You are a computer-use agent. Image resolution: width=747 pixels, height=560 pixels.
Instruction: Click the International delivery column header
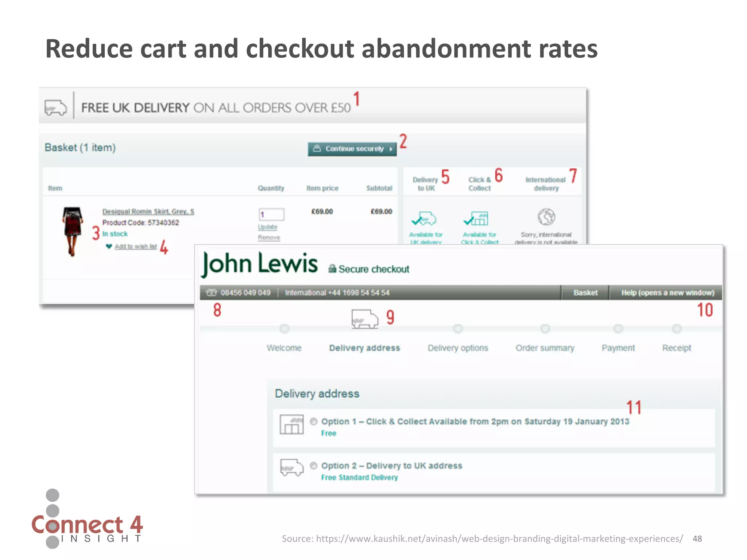546,184
